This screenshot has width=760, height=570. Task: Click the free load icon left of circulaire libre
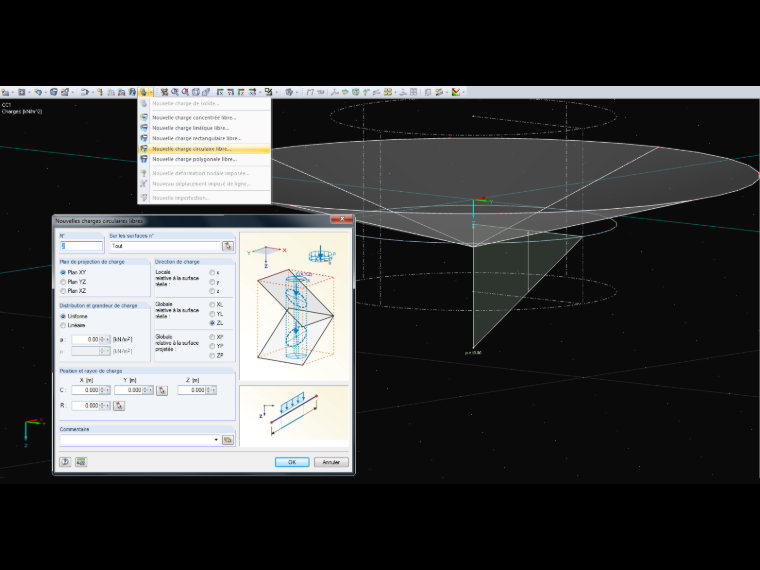(144, 149)
